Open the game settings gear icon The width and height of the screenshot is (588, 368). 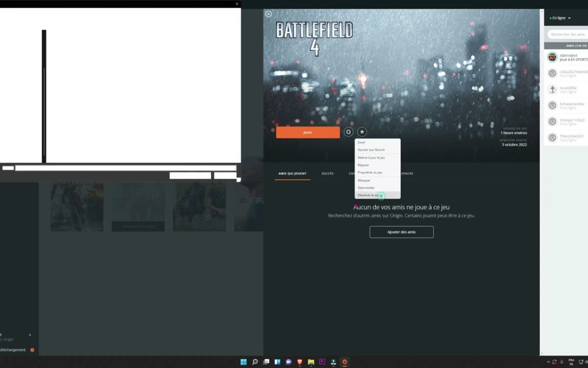348,132
